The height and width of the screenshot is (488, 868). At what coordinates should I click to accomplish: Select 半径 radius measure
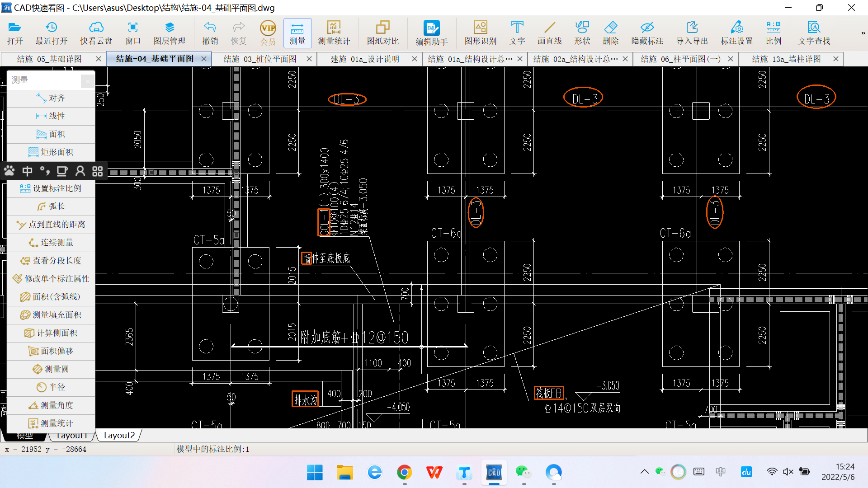coord(51,387)
